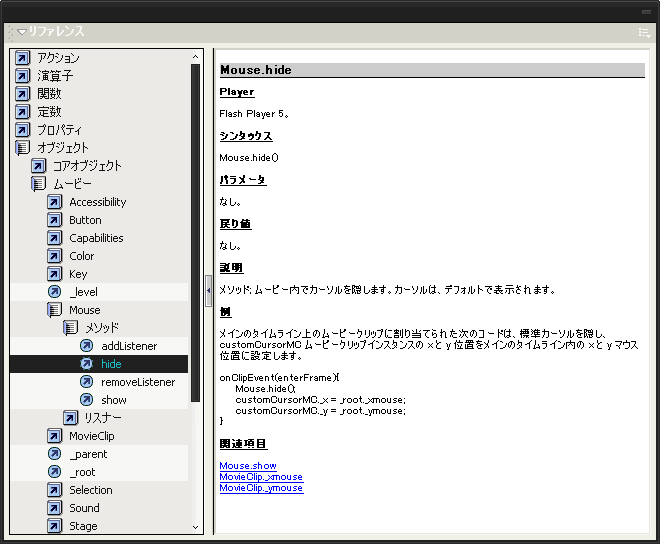Click the Capabilities book icon
The image size is (660, 544).
click(x=54, y=238)
